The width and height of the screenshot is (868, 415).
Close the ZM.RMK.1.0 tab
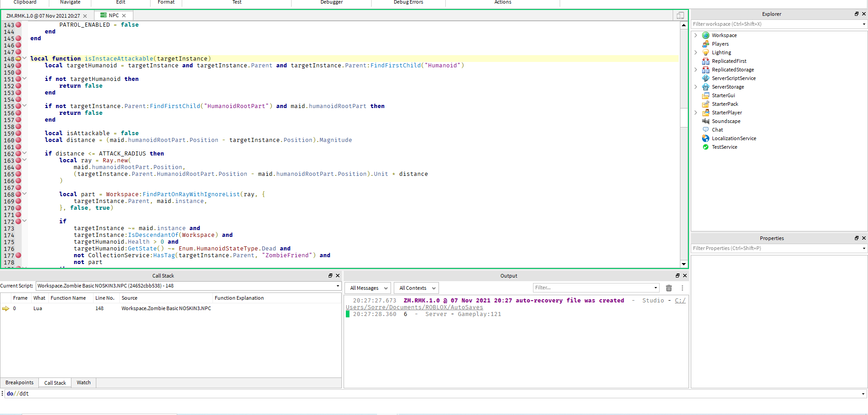click(85, 16)
